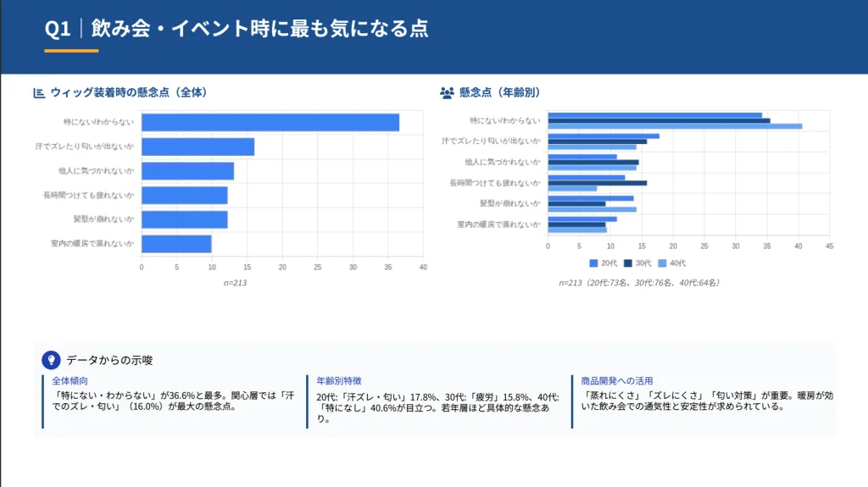Select the 特にない/わからない bar in overall chart

[x=270, y=123]
